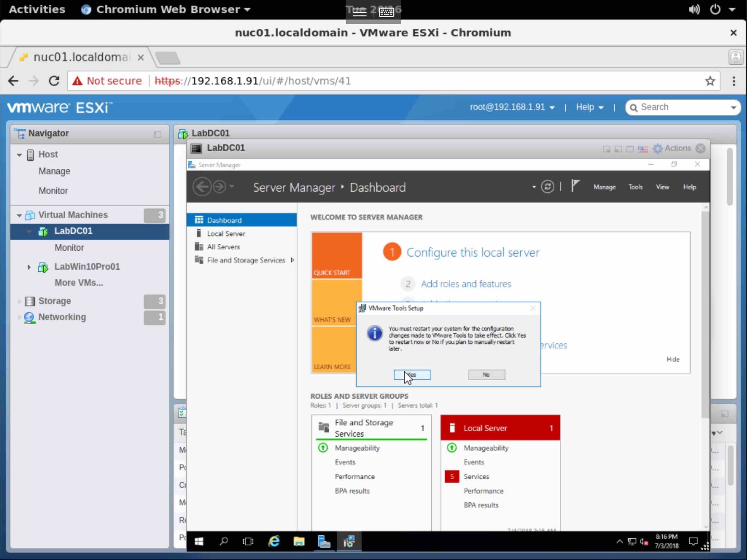Open File Explorer from the VM taskbar
Viewport: 747px width, 560px height.
click(299, 541)
